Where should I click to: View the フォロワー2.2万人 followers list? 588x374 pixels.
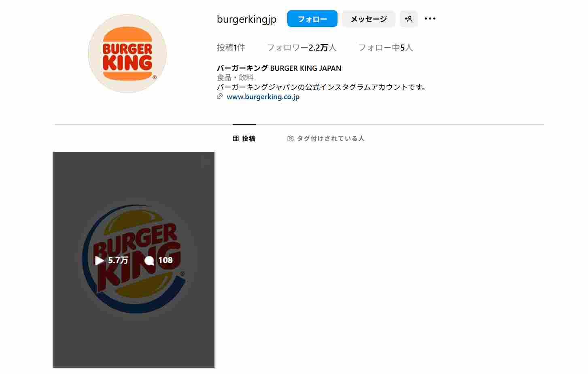coord(301,48)
